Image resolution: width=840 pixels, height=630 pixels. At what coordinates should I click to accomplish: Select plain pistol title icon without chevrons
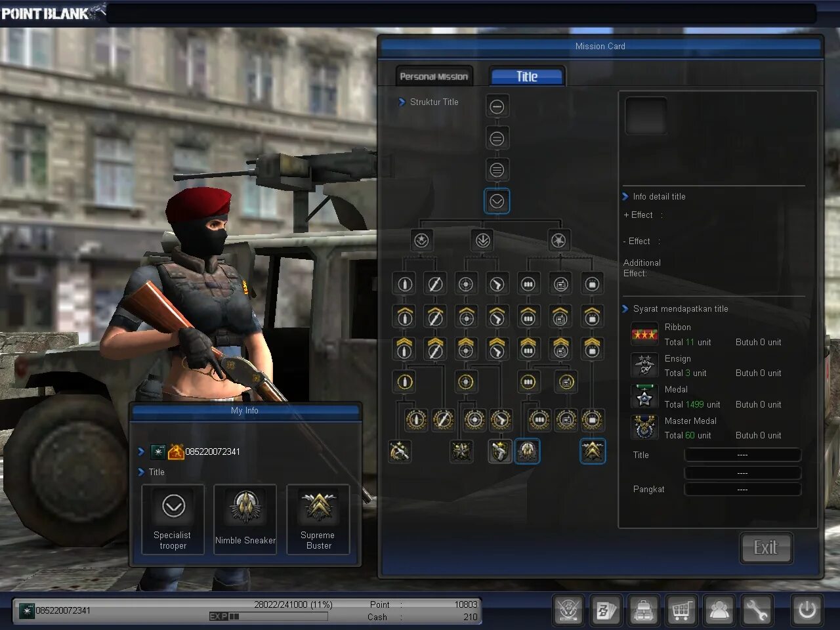pos(497,284)
